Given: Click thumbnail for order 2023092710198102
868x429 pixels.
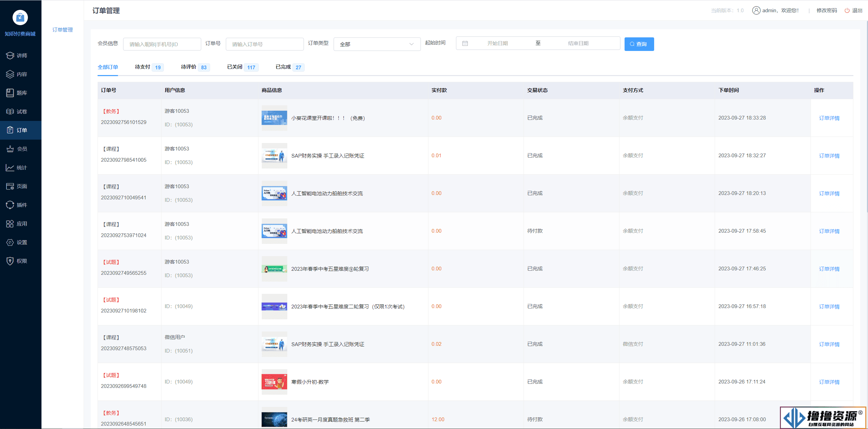Looking at the screenshot, I should pos(274,307).
